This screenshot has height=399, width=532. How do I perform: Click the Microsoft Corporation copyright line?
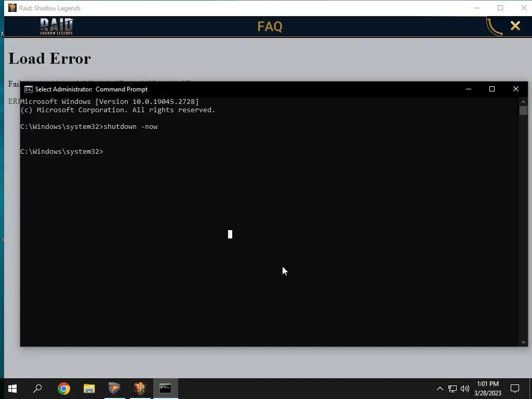click(x=118, y=110)
